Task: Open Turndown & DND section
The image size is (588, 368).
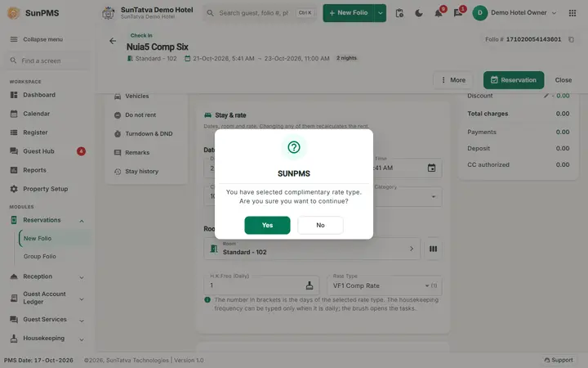Action: pos(147,133)
